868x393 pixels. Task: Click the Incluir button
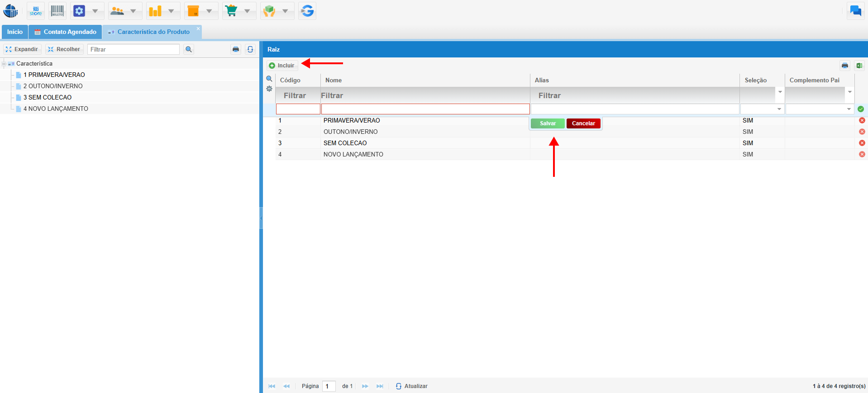click(x=282, y=66)
